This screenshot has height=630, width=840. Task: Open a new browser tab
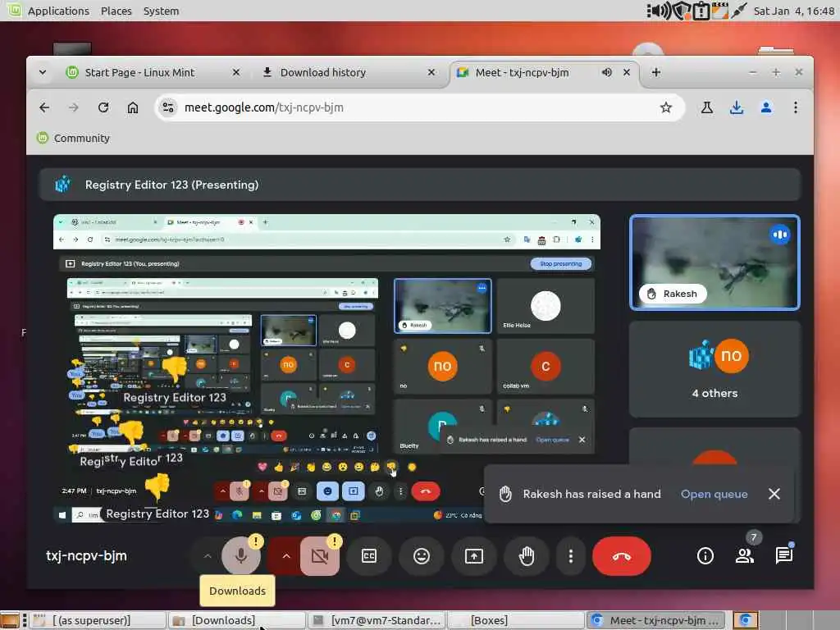pos(655,72)
